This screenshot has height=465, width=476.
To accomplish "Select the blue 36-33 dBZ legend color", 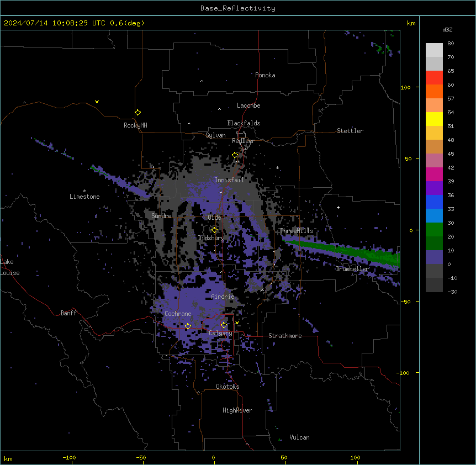I will point(434,202).
